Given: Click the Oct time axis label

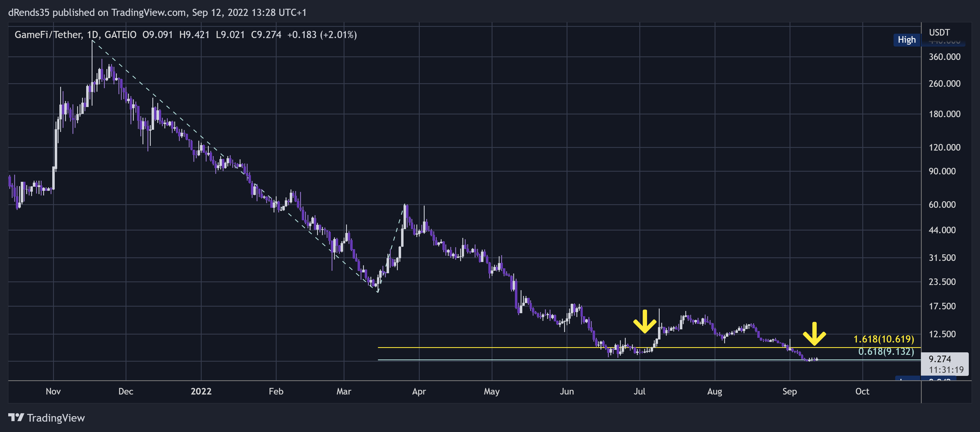Looking at the screenshot, I should point(862,391).
